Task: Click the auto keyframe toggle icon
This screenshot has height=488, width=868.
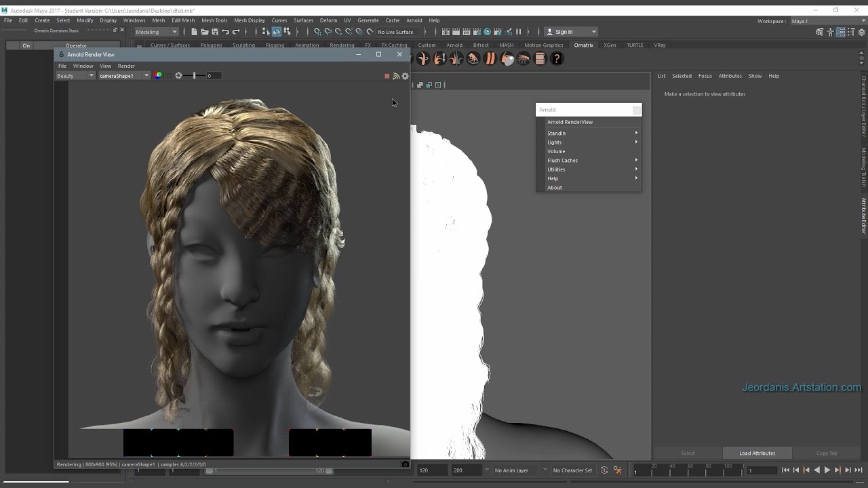Action: coord(604,470)
